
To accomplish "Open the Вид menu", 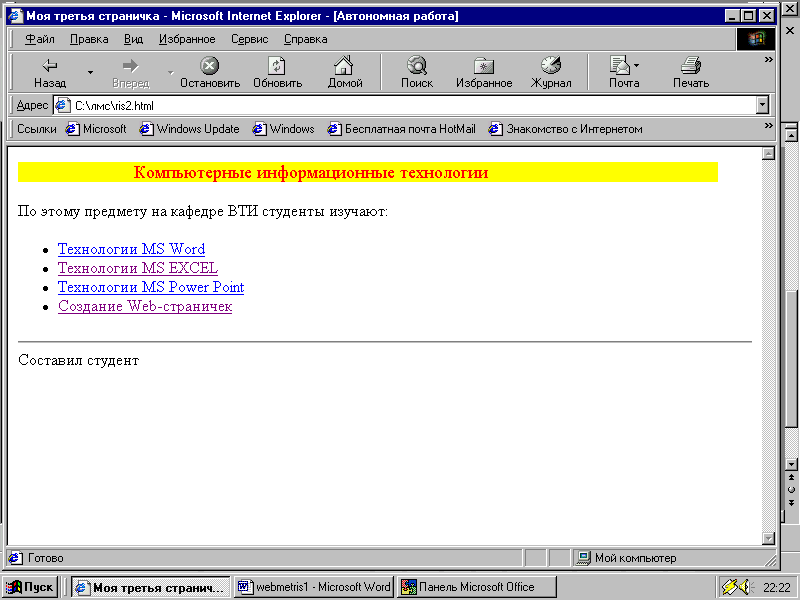I will click(x=133, y=39).
